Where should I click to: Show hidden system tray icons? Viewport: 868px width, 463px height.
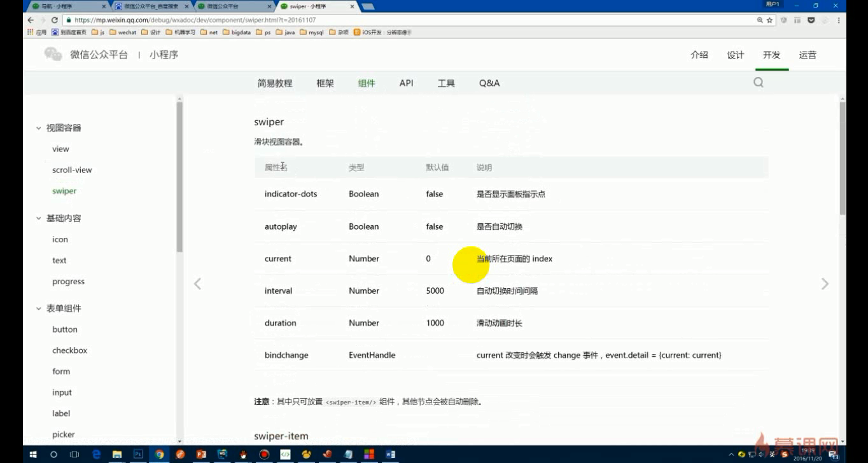731,455
